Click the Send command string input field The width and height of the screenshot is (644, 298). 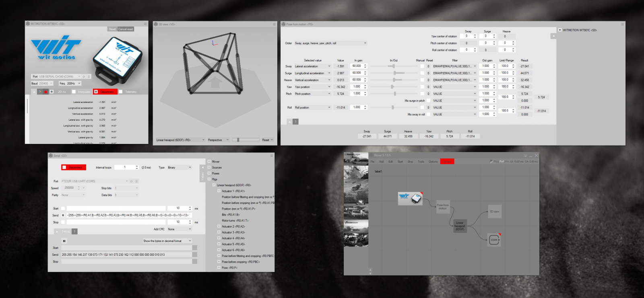129,215
